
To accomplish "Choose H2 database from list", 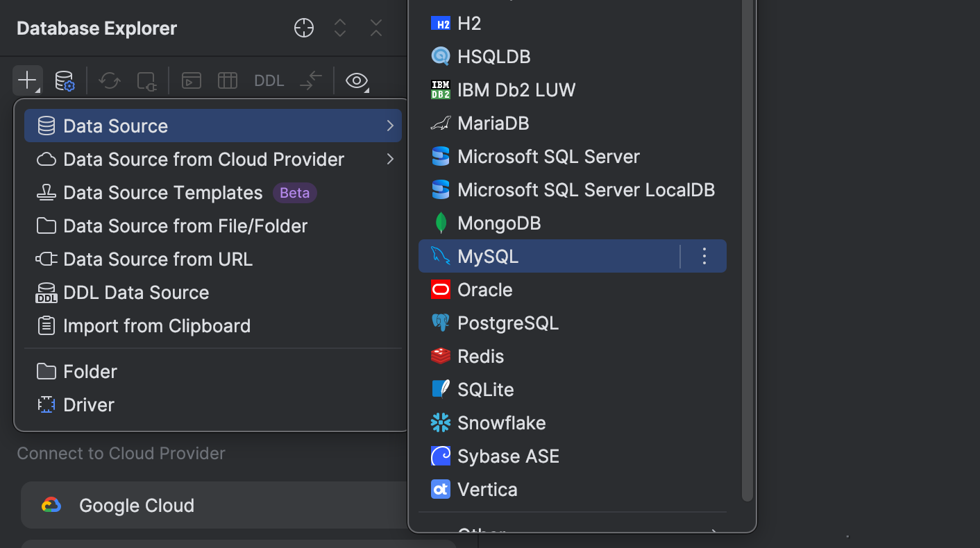I will [573, 23].
